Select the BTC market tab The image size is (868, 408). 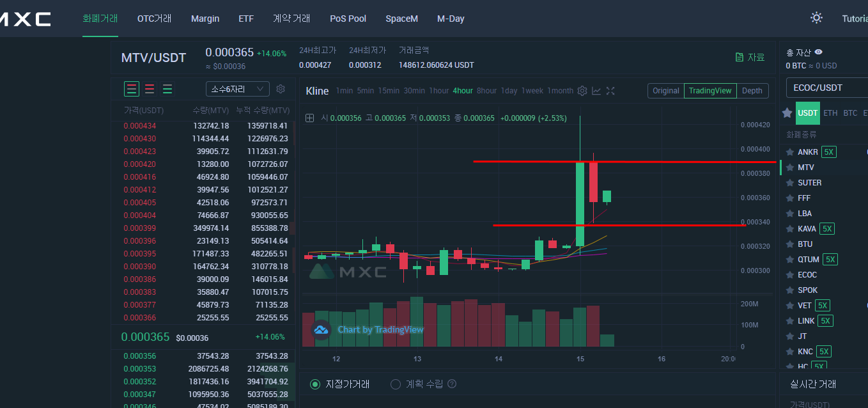(850, 113)
